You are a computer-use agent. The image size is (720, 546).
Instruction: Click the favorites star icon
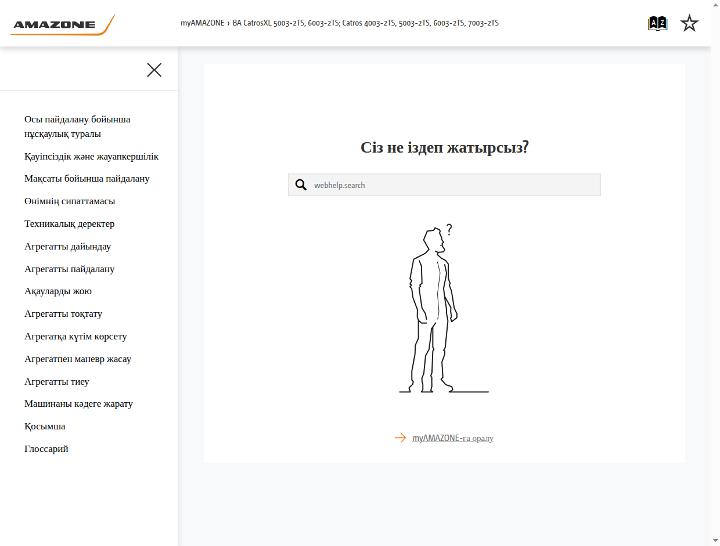point(689,23)
